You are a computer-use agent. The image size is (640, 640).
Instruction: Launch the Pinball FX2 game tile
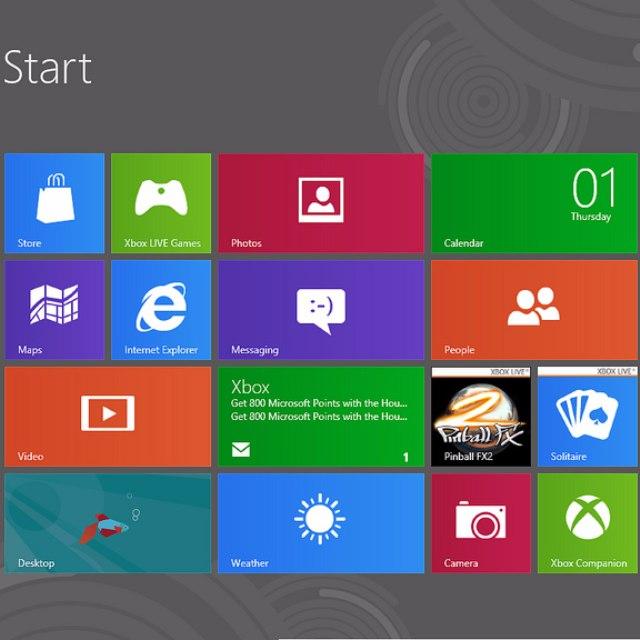click(x=481, y=416)
